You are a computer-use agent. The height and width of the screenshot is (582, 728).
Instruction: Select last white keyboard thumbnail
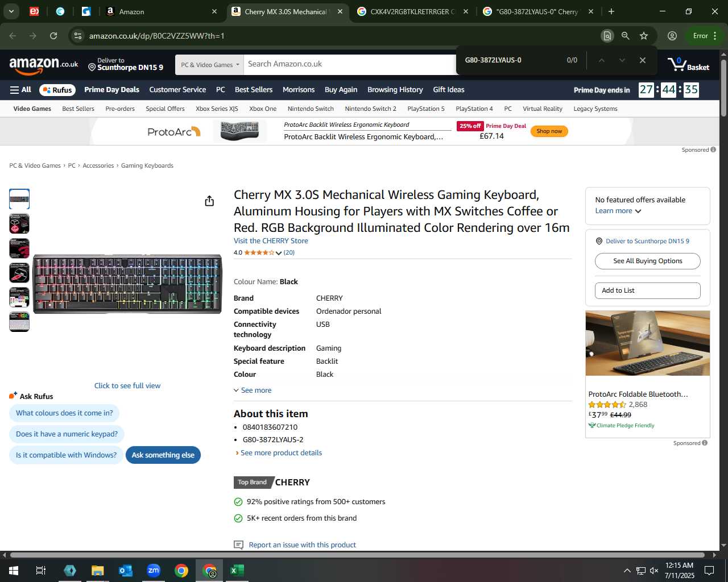19,322
